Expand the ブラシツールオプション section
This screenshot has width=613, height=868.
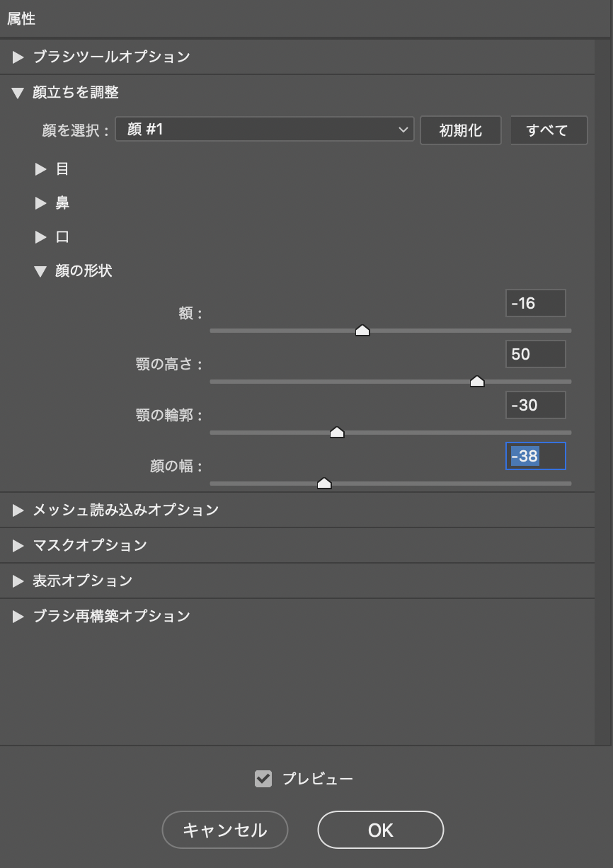click(18, 57)
